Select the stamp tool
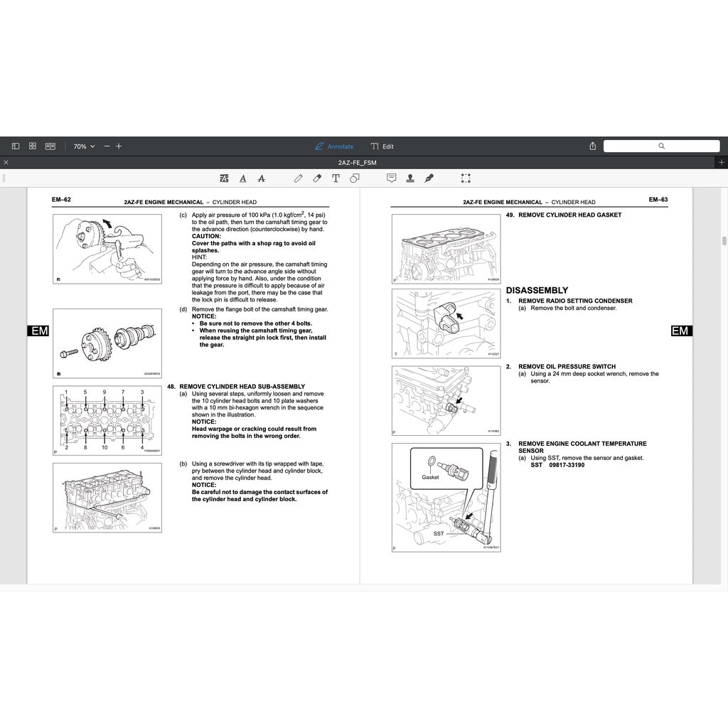 pyautogui.click(x=410, y=178)
